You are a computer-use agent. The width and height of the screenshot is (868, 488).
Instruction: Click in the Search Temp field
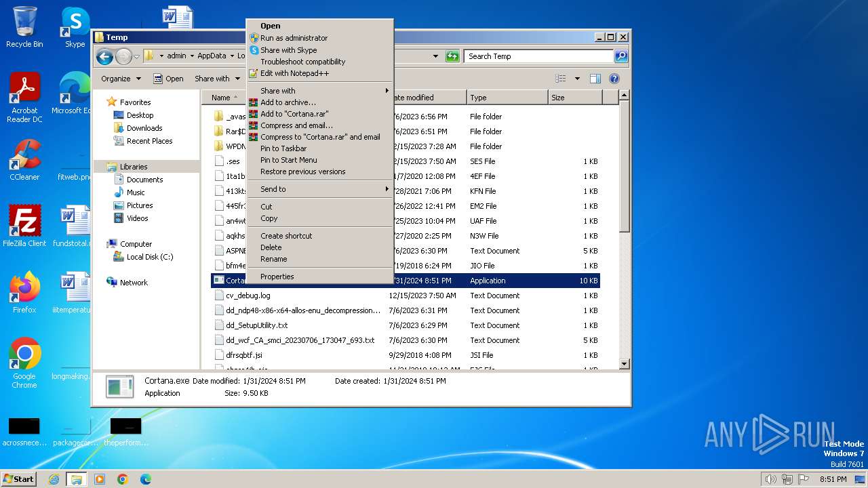(x=539, y=56)
